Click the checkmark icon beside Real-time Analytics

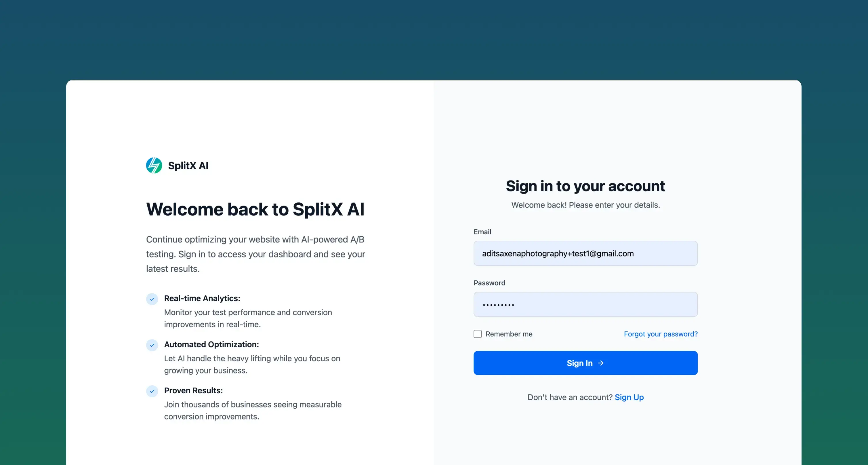coord(152,299)
